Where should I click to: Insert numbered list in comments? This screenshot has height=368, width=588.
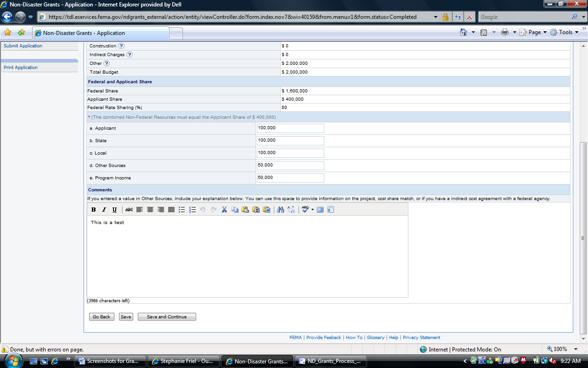click(x=192, y=210)
